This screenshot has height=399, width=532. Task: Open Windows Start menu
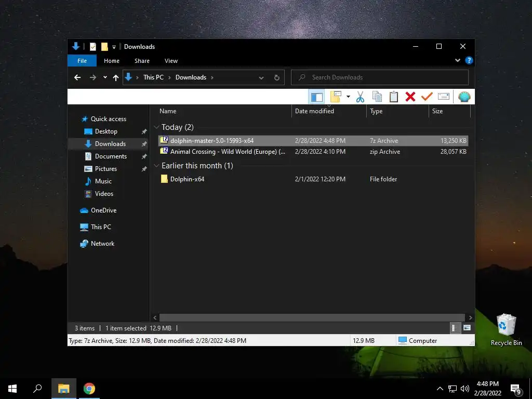click(x=12, y=389)
